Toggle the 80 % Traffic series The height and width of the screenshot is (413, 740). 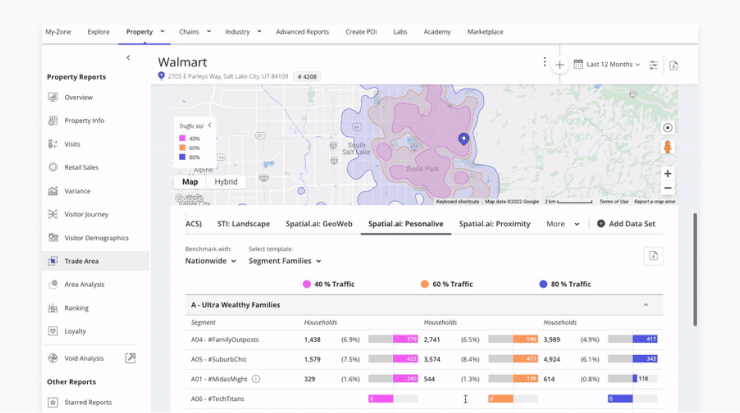565,284
